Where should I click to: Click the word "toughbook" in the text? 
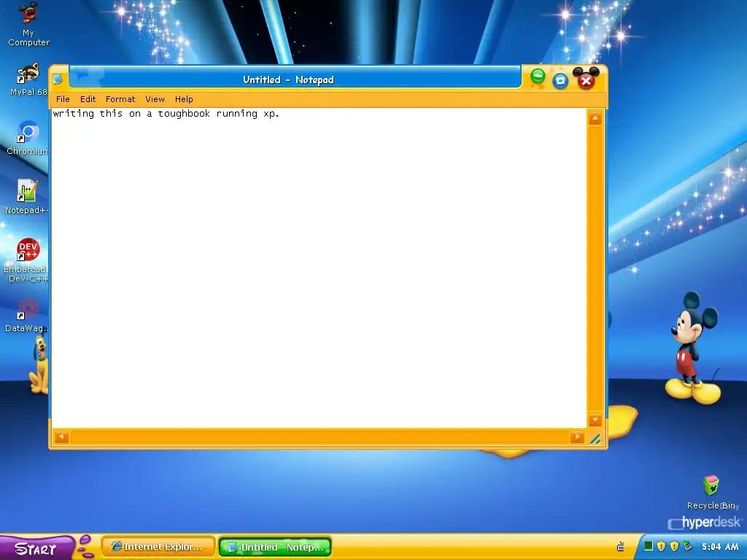pyautogui.click(x=184, y=113)
